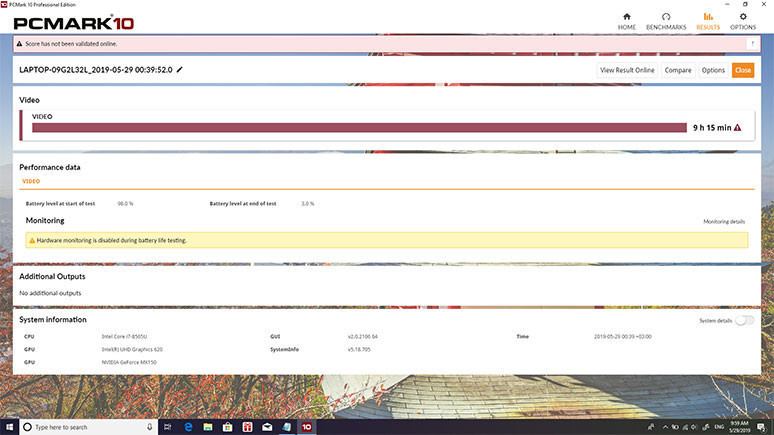This screenshot has height=435, width=774.
Task: Click the battery level at start value 98.0 %
Action: coord(125,203)
